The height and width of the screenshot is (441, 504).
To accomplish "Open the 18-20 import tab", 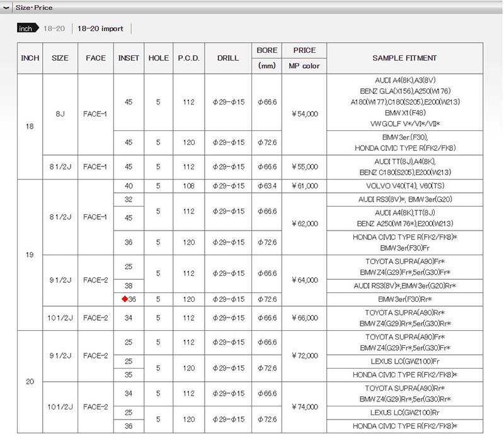I will [101, 28].
